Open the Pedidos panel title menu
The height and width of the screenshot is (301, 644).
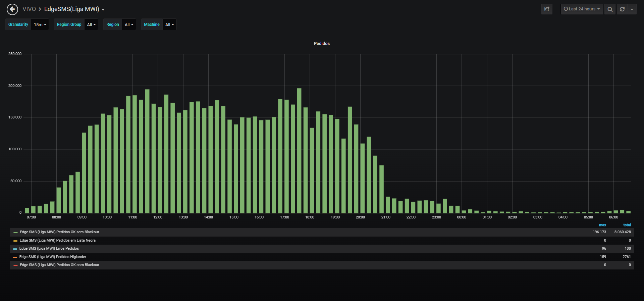tap(322, 44)
